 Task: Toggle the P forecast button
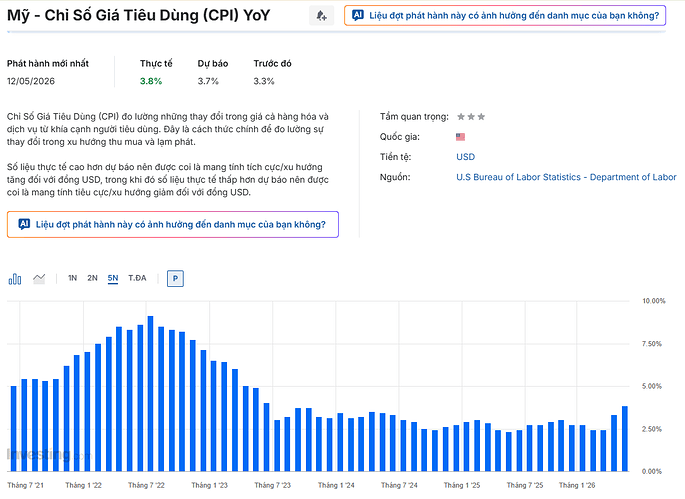click(175, 278)
